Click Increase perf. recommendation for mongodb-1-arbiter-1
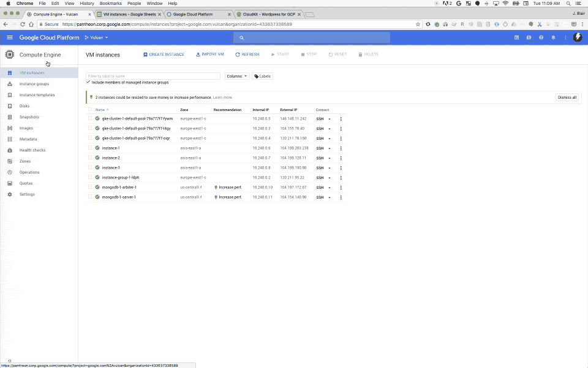Image resolution: width=588 pixels, height=368 pixels. (228, 188)
